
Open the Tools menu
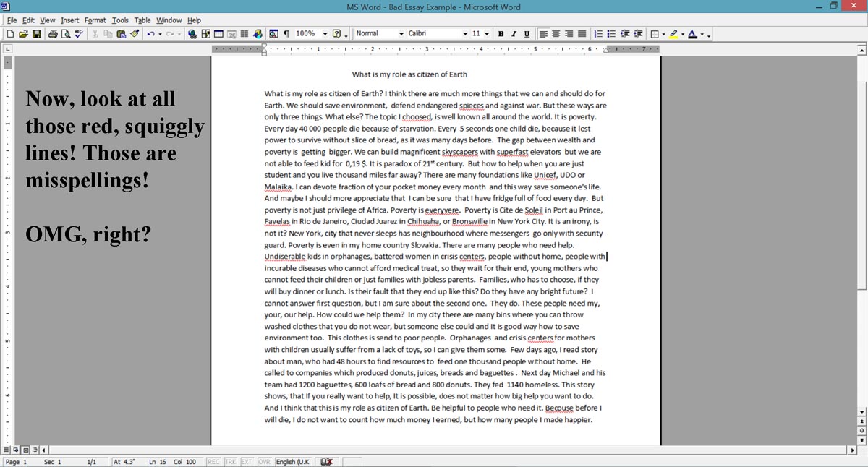120,20
